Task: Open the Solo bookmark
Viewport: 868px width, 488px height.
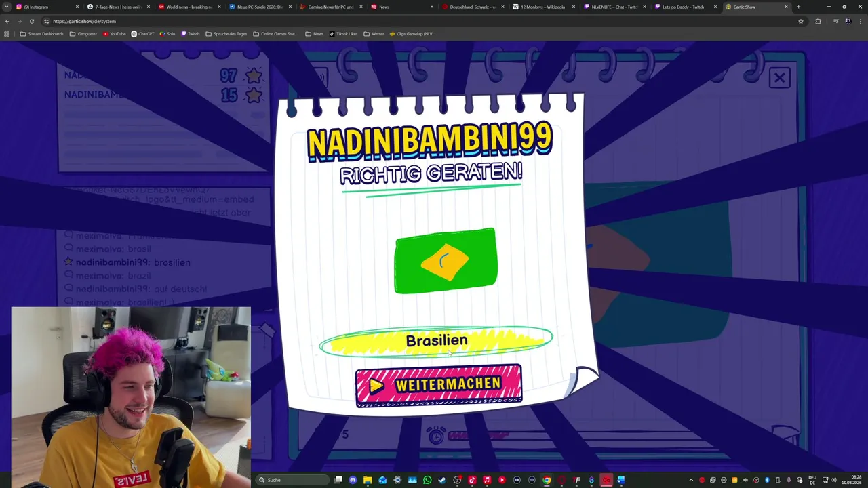Action: tap(167, 33)
